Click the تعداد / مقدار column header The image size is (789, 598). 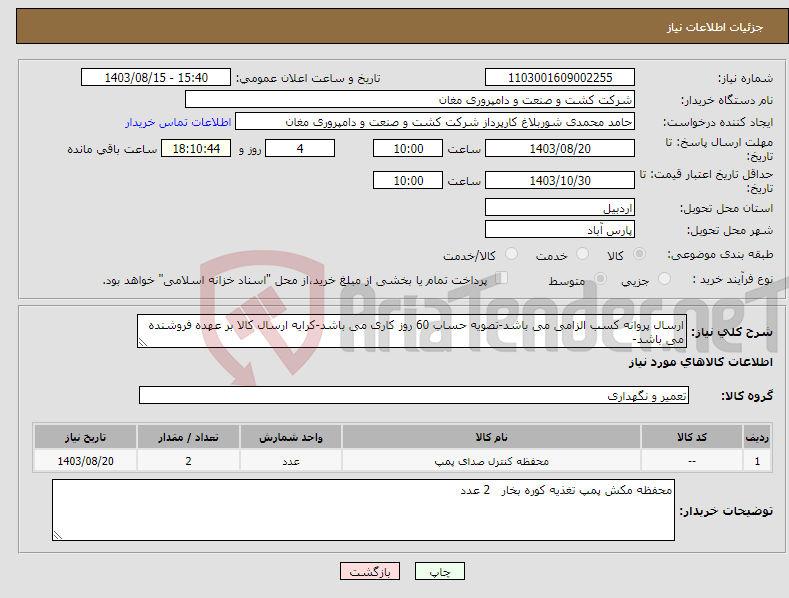188,436
